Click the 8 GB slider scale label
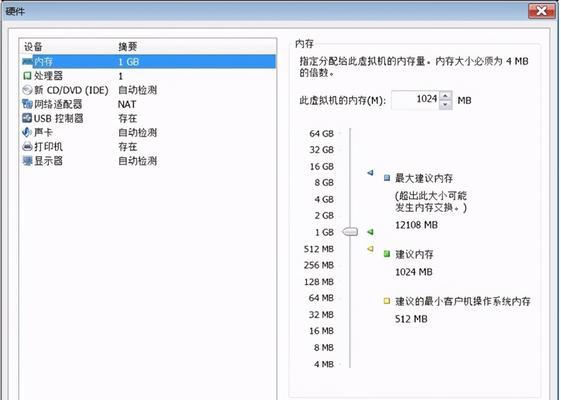This screenshot has width=561, height=400. (x=324, y=182)
